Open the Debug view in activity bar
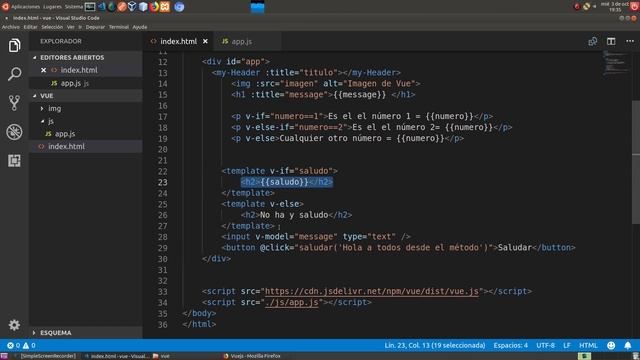Viewport: 640px width, 360px height. [14, 132]
